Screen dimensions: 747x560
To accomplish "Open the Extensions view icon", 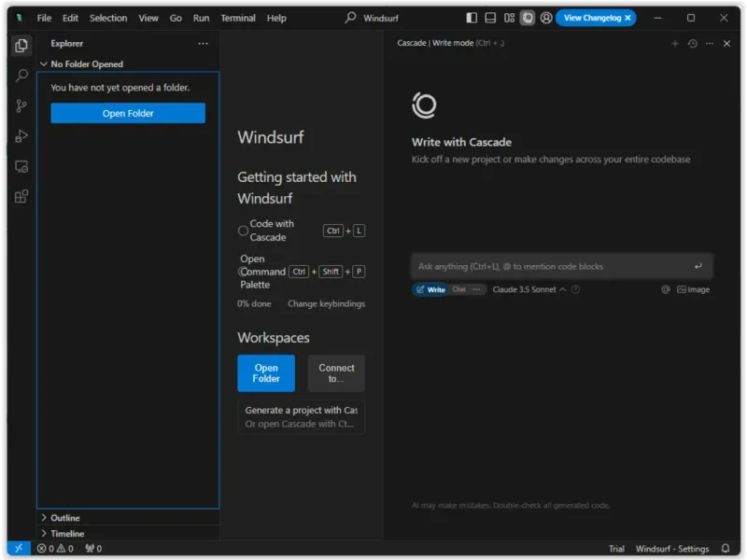I will [21, 197].
